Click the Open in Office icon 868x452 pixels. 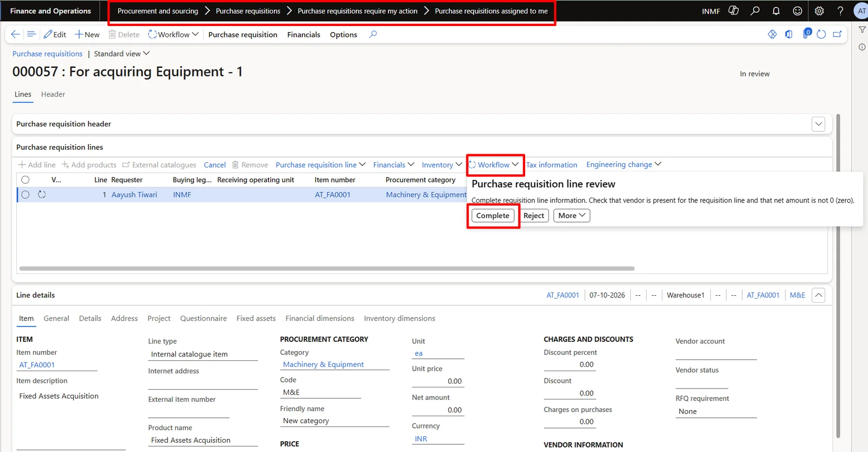click(789, 34)
